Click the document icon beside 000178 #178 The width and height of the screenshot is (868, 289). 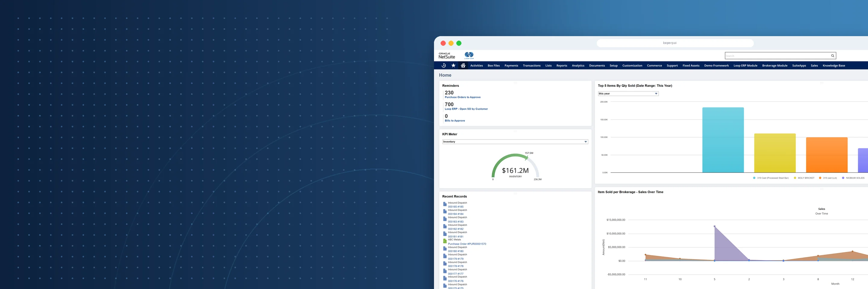(445, 263)
